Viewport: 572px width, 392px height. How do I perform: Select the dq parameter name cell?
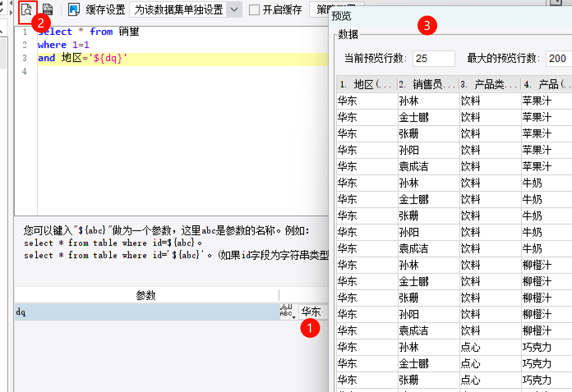click(x=147, y=312)
